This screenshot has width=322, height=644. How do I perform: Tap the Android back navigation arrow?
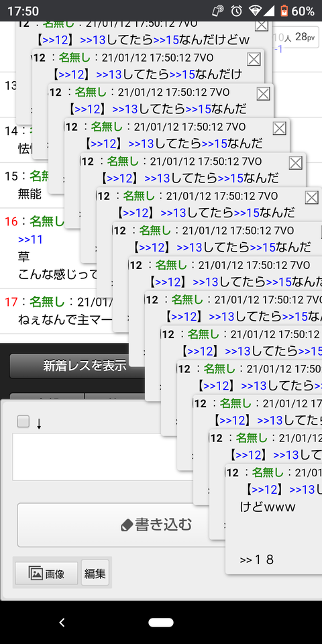(62, 623)
